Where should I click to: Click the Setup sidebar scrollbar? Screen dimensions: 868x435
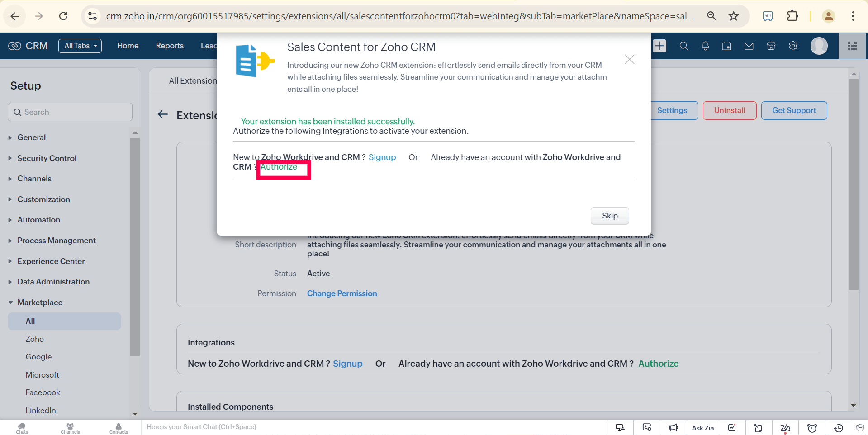point(135,247)
